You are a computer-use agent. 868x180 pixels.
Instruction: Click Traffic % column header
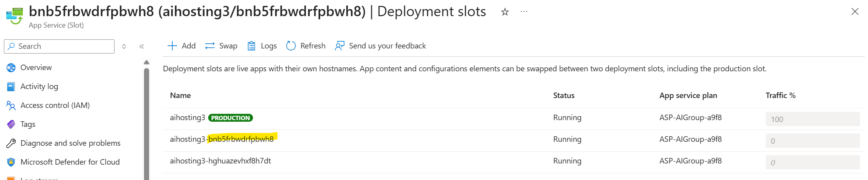pos(781,95)
